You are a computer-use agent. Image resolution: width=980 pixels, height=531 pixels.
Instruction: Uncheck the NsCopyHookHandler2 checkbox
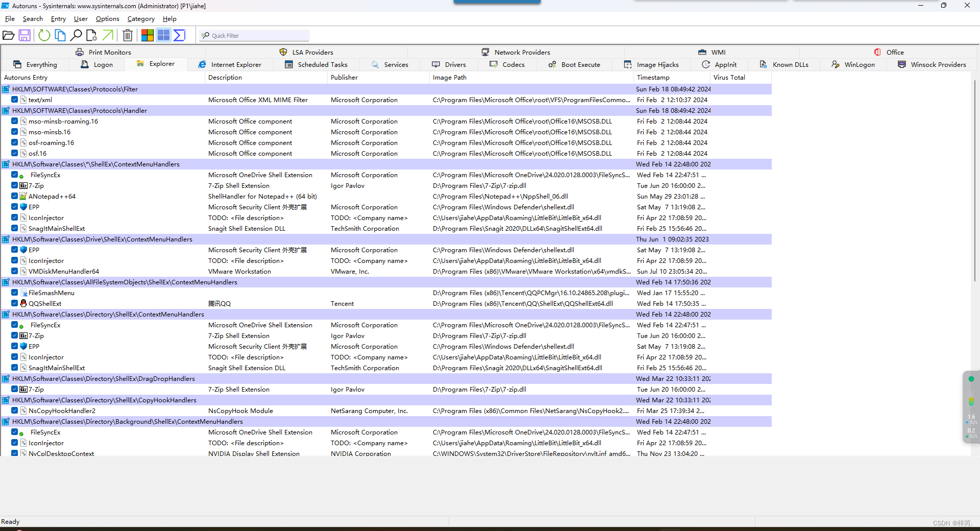coord(15,411)
